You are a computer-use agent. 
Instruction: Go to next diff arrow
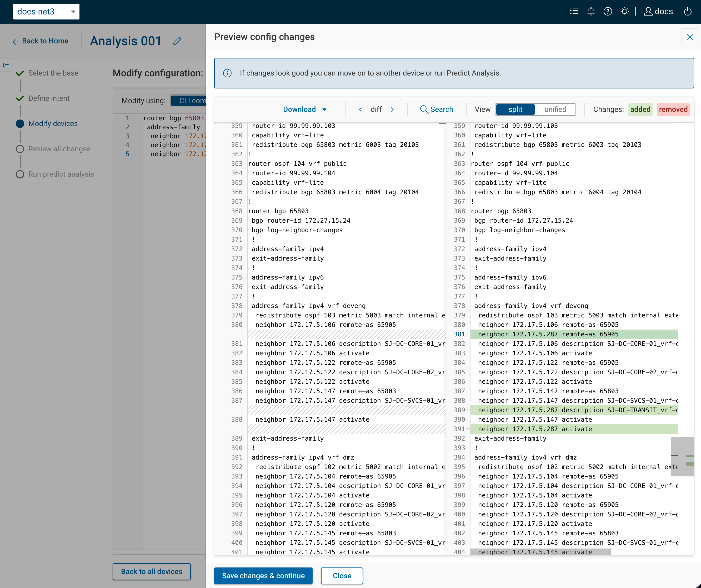pyautogui.click(x=392, y=109)
